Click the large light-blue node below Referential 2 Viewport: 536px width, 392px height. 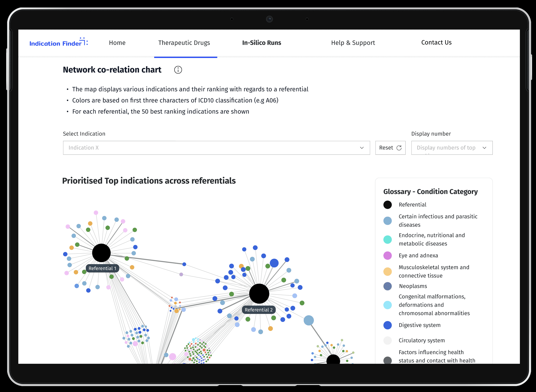(309, 320)
